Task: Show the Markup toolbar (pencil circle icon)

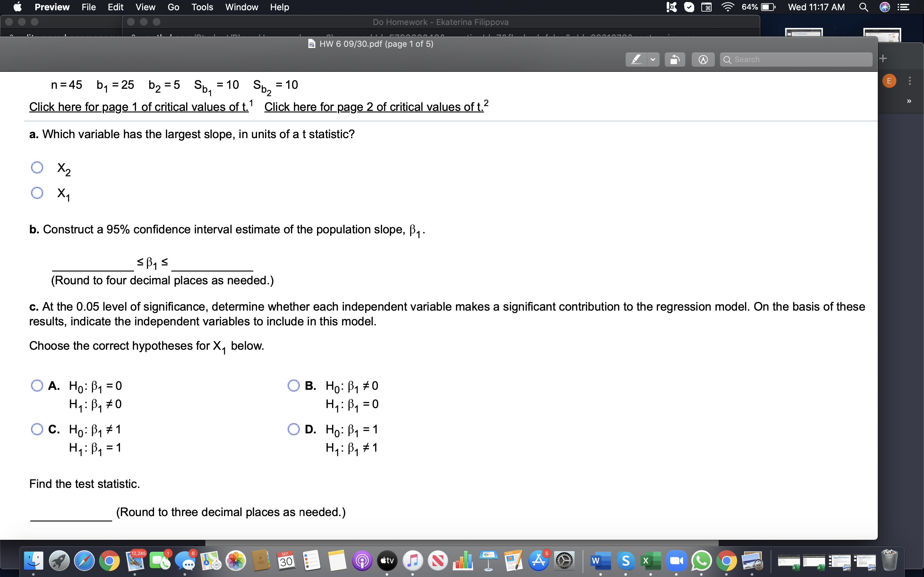Action: tap(703, 59)
